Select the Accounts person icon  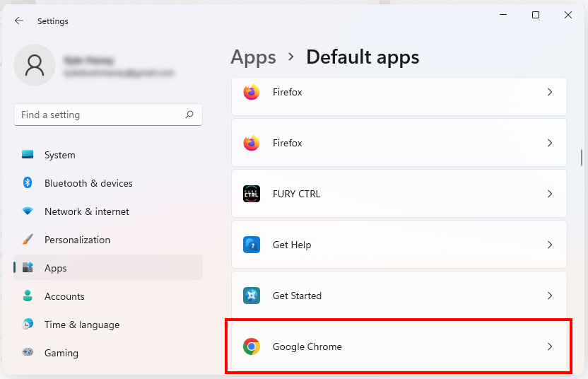pos(28,296)
